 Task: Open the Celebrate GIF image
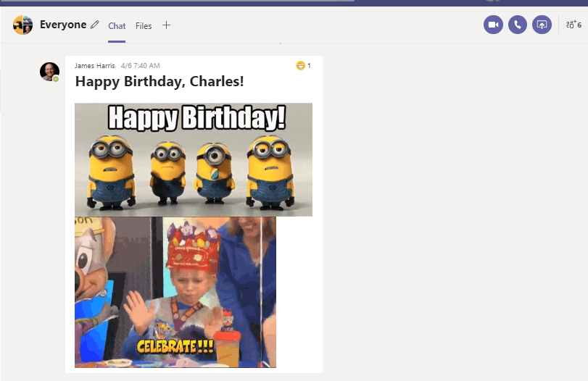coord(175,292)
